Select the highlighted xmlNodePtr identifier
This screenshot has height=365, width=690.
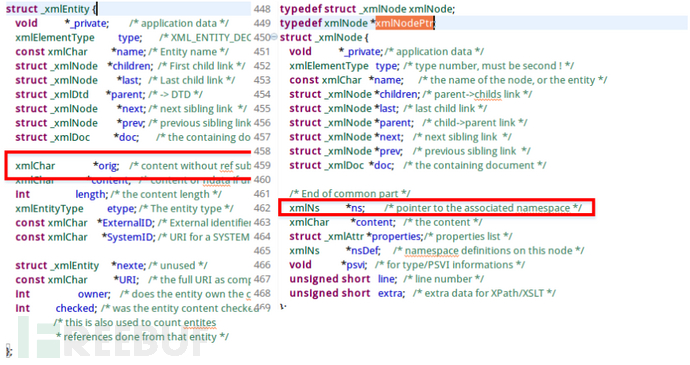point(404,23)
